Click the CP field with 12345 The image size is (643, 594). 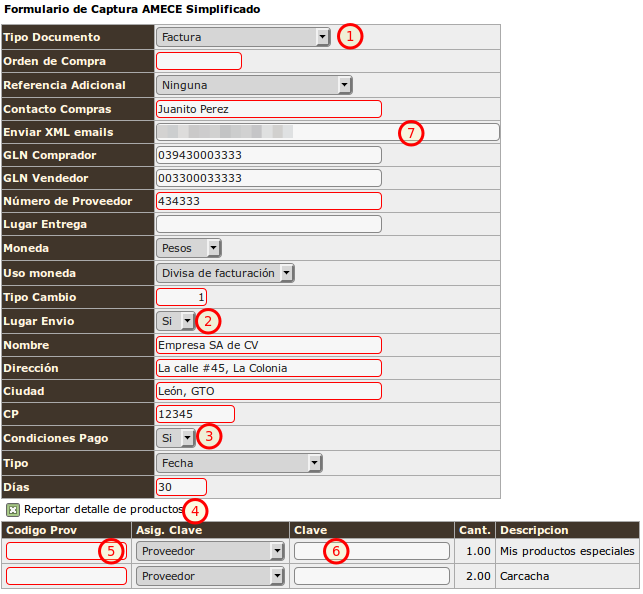coord(195,414)
